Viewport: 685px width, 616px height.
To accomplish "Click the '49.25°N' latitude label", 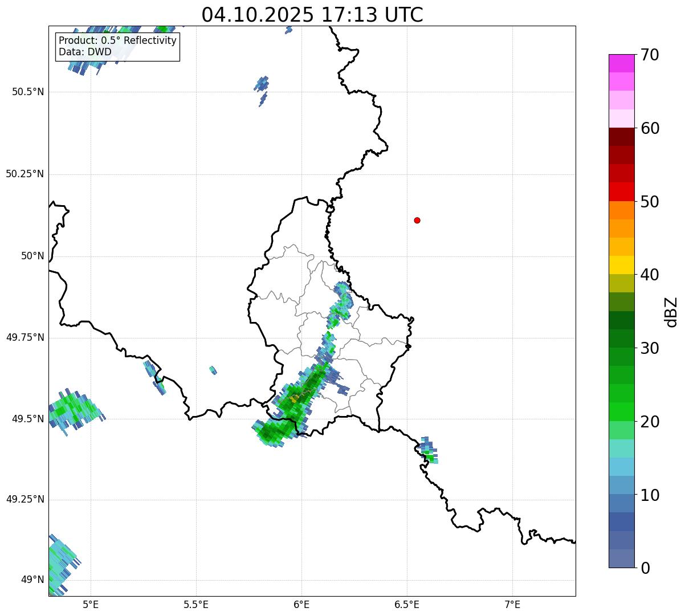I will coord(25,499).
